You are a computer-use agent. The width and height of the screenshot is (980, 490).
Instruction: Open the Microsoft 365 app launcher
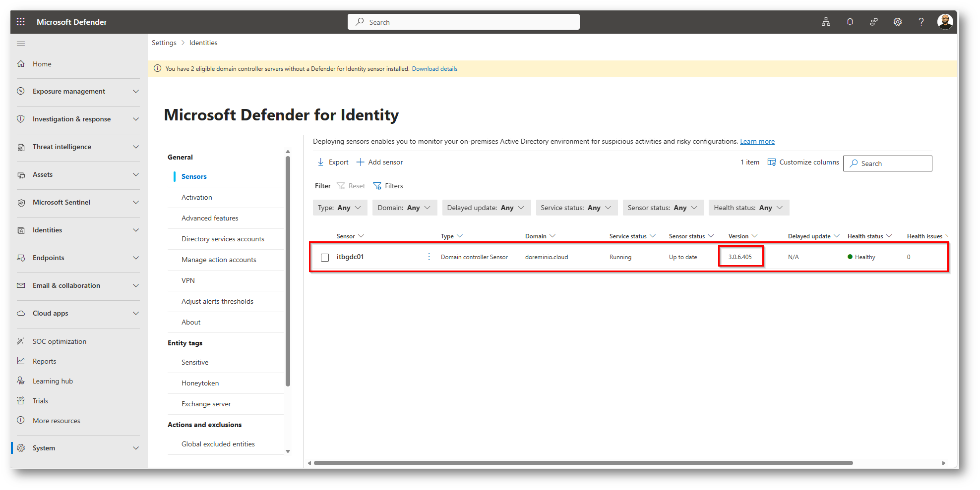(x=20, y=21)
